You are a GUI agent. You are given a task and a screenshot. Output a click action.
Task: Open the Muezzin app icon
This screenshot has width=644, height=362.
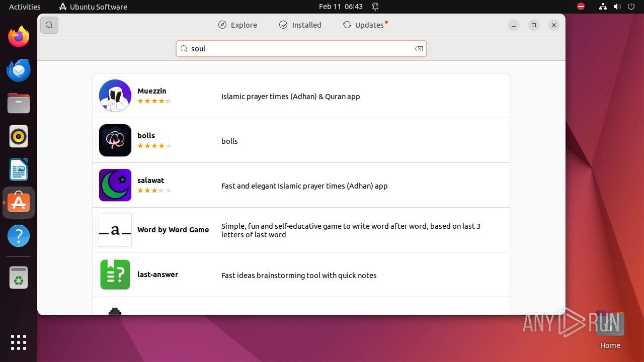[115, 96]
